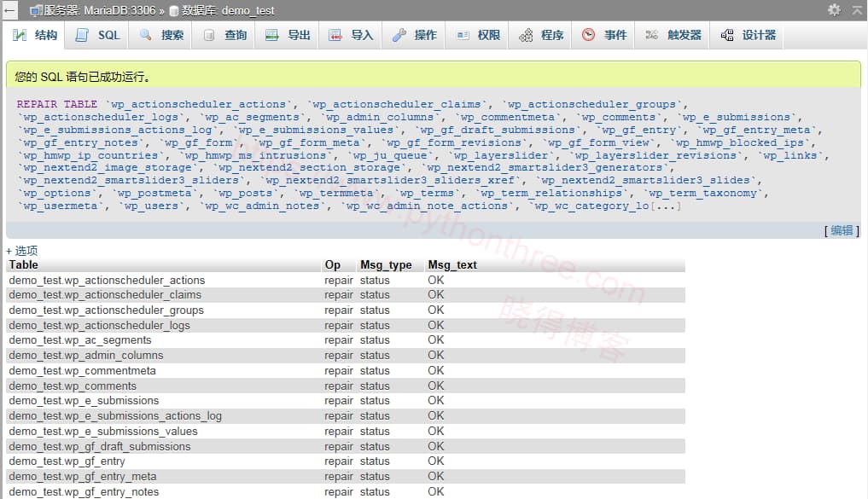Click the Events clock icon
Viewport: 868px width, 499px height.
(588, 35)
